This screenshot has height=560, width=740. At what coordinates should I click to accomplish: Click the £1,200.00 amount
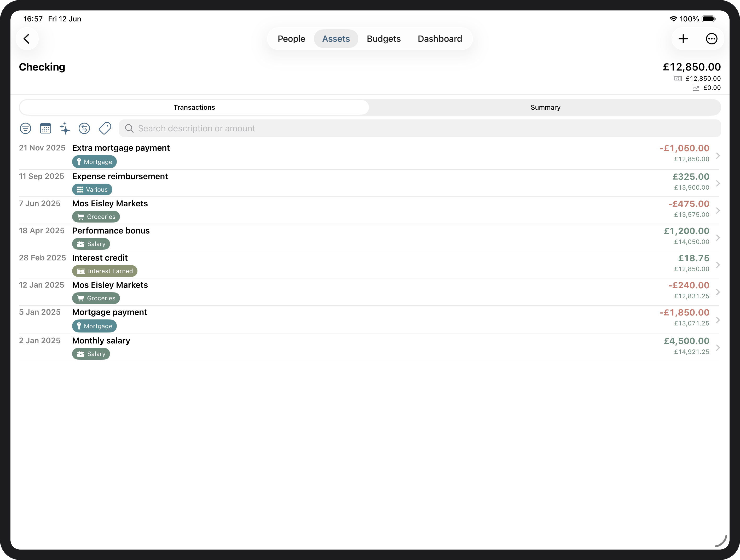tap(686, 231)
